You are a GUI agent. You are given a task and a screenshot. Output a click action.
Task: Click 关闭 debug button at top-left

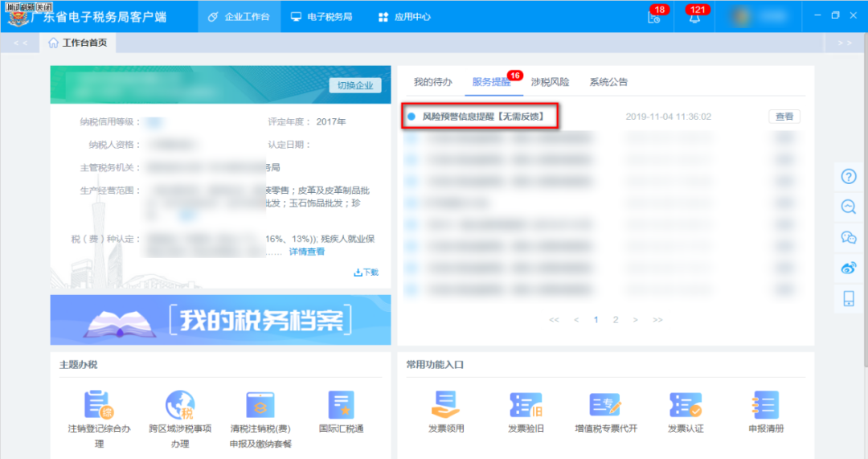pos(44,6)
